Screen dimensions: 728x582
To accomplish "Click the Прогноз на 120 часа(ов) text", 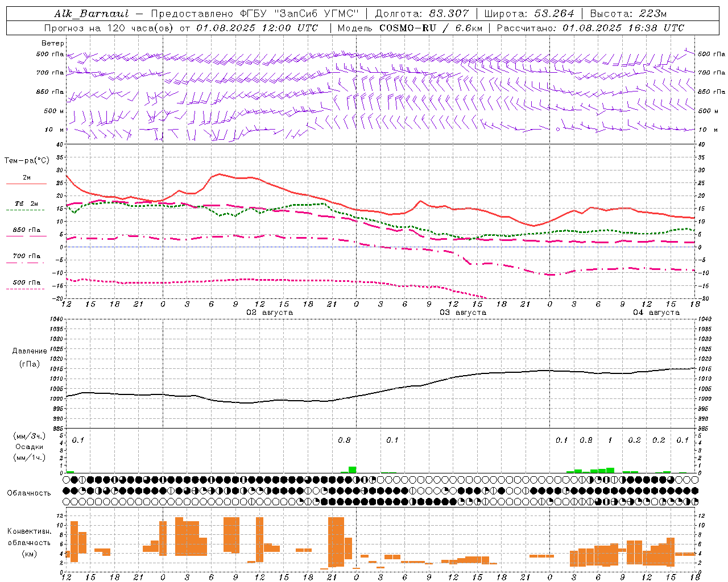I will point(109,28).
